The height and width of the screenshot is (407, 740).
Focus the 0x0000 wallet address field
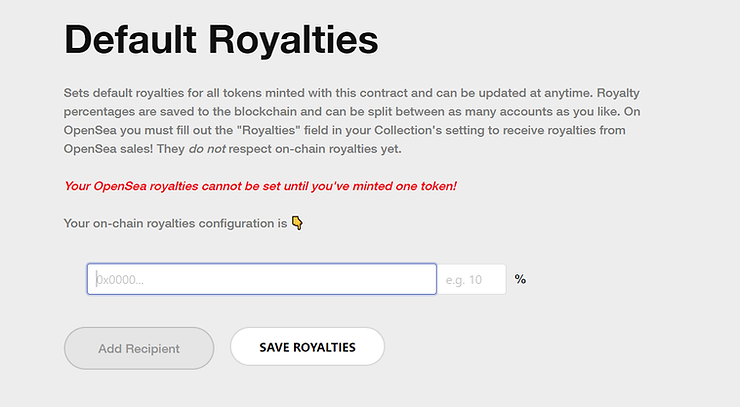(262, 279)
